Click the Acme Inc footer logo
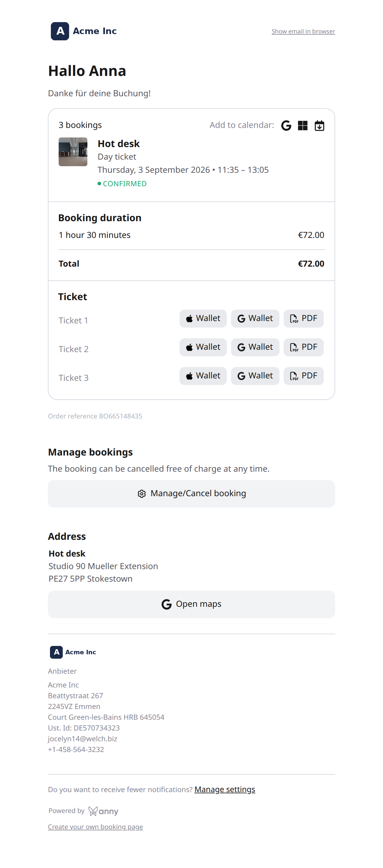 coord(73,652)
